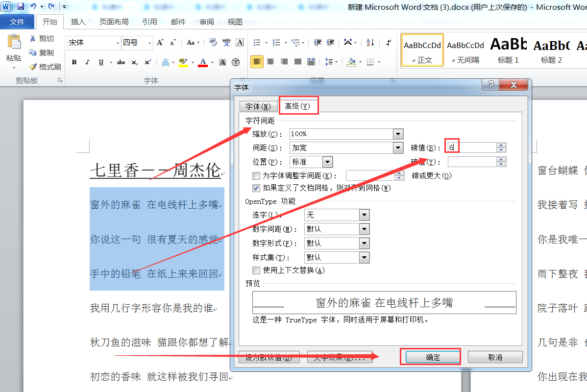Click the Text Effects glowing A icon
The image size is (587, 392).
[x=165, y=62]
